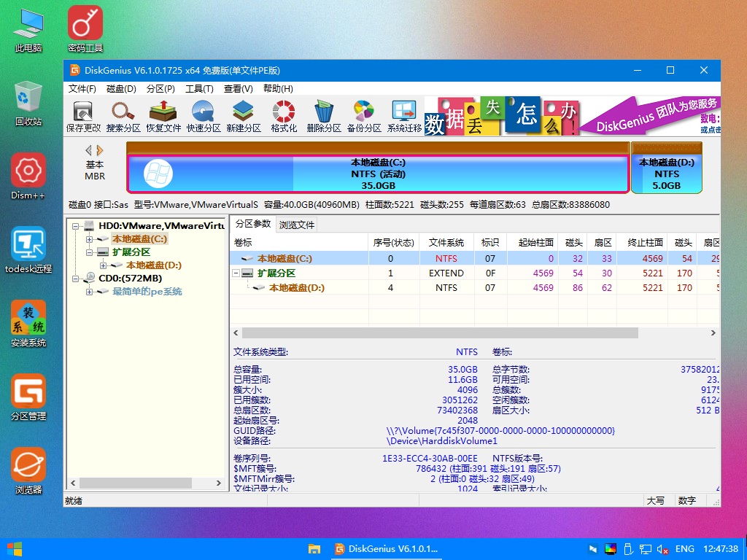Launch the 新建分区 tool
Viewport: 747px width, 560px height.
coord(244,117)
